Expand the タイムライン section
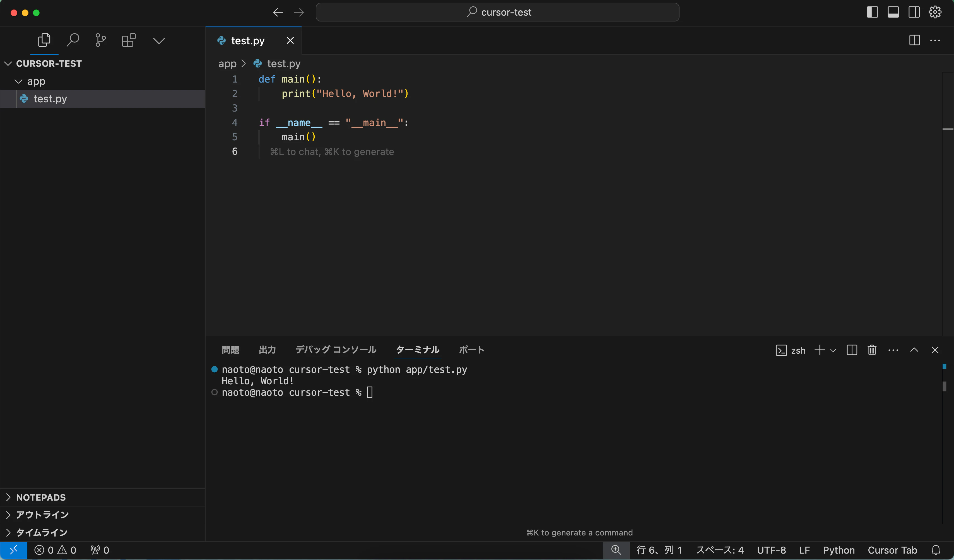Screen dimensions: 954x560 [x=103, y=532]
